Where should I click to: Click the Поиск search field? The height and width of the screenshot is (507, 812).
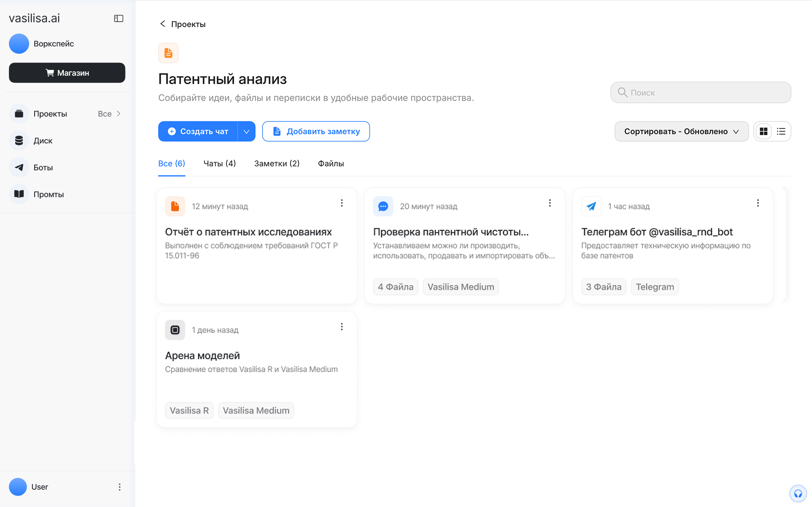[x=700, y=93]
